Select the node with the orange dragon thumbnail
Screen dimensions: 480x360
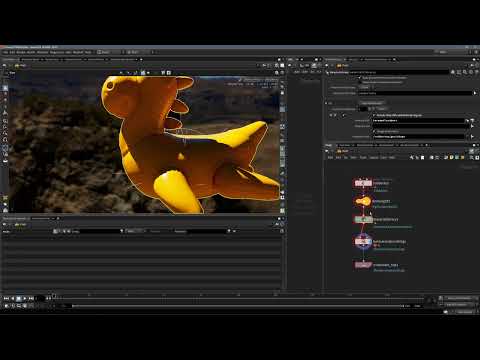pyautogui.click(x=363, y=201)
